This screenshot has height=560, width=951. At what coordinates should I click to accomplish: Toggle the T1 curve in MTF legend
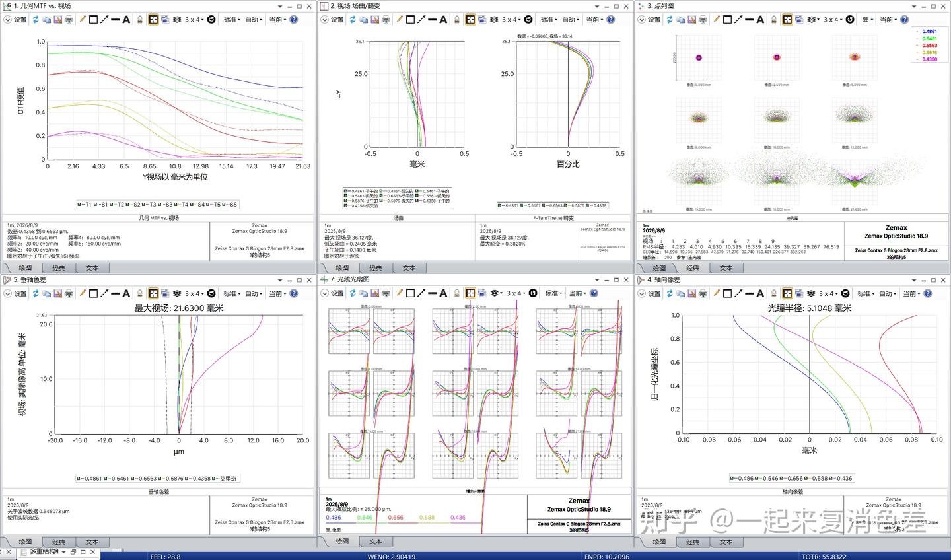click(85, 205)
